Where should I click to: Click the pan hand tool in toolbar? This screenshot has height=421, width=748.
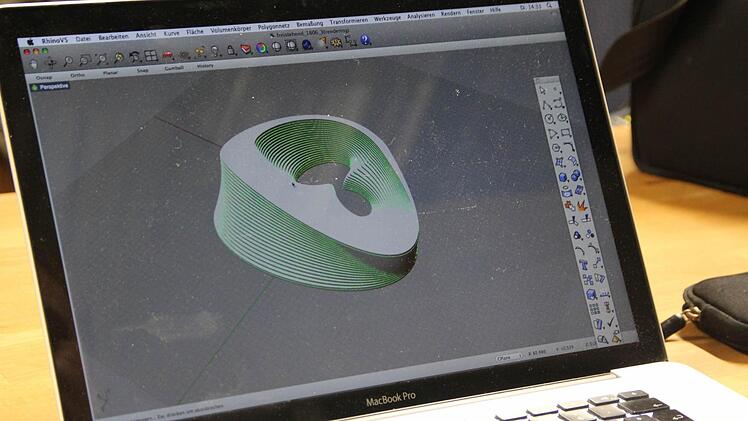point(52,62)
